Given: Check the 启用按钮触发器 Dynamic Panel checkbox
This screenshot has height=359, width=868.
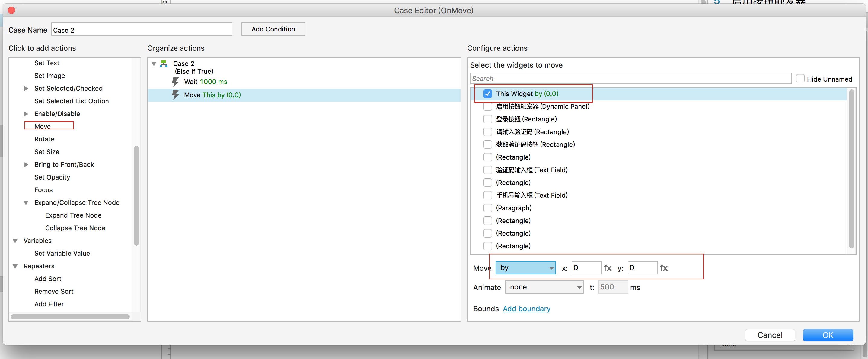Looking at the screenshot, I should [488, 107].
